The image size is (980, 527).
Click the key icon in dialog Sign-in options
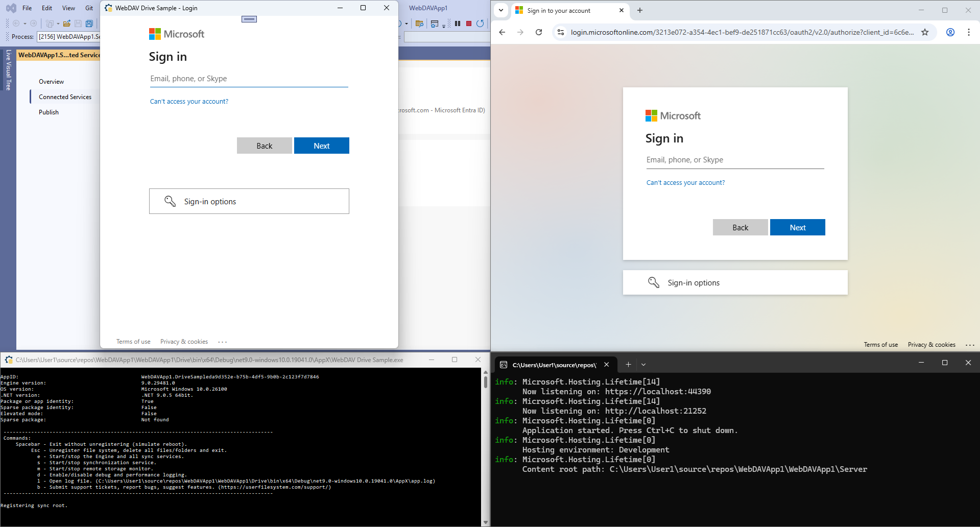click(170, 201)
